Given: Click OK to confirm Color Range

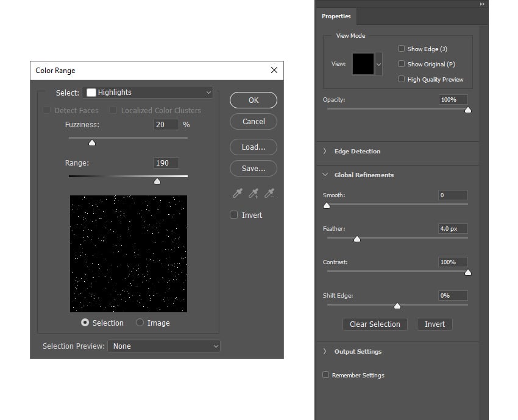Looking at the screenshot, I should pyautogui.click(x=254, y=100).
